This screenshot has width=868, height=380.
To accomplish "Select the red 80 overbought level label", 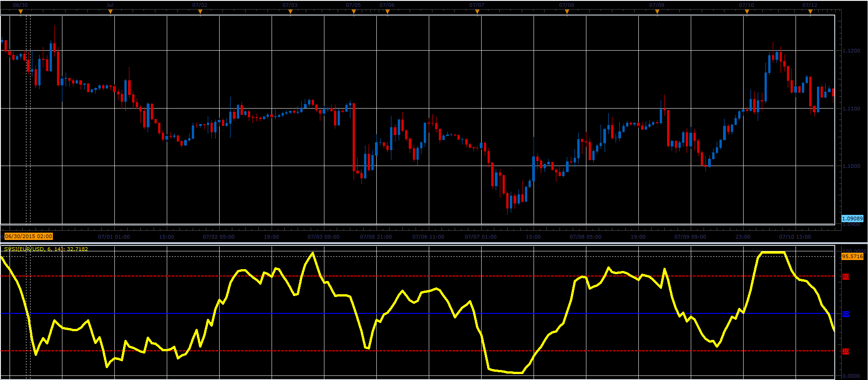I will pyautogui.click(x=846, y=276).
